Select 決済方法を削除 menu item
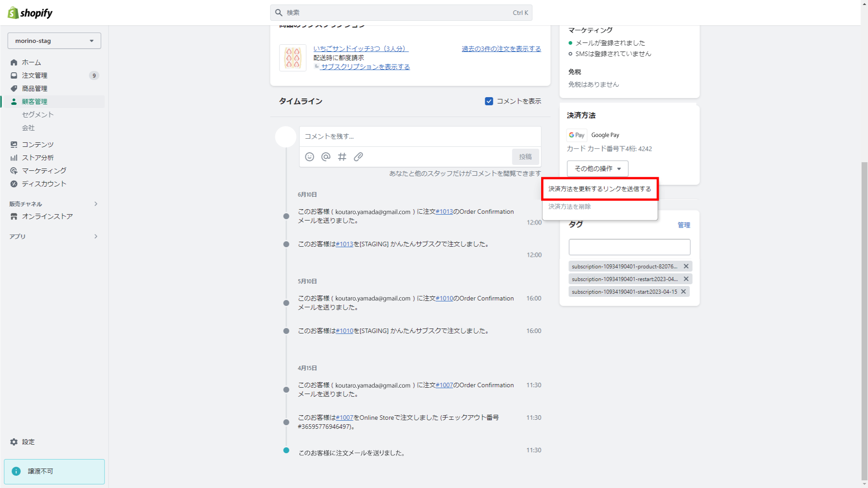This screenshot has height=488, width=868. [x=570, y=206]
